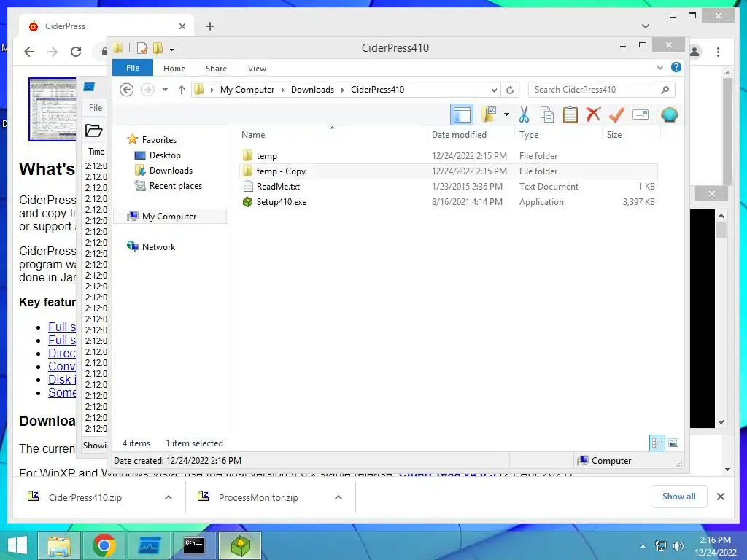Click the Copy icon in Explorer toolbar
The height and width of the screenshot is (560, 747).
point(547,114)
